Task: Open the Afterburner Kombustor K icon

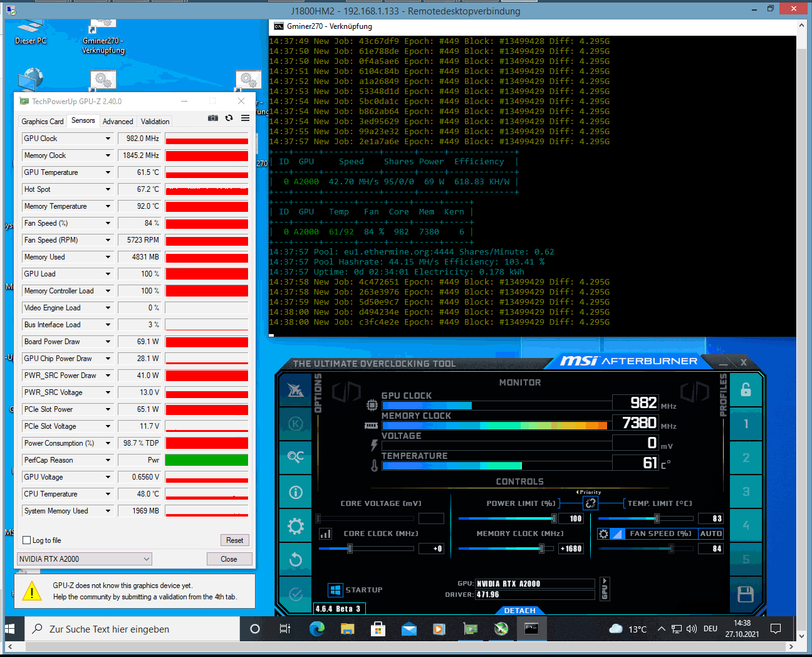Action: tap(296, 424)
